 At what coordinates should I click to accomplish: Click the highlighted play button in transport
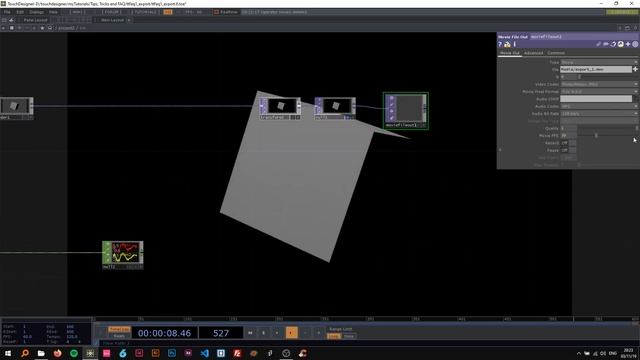[x=291, y=333]
